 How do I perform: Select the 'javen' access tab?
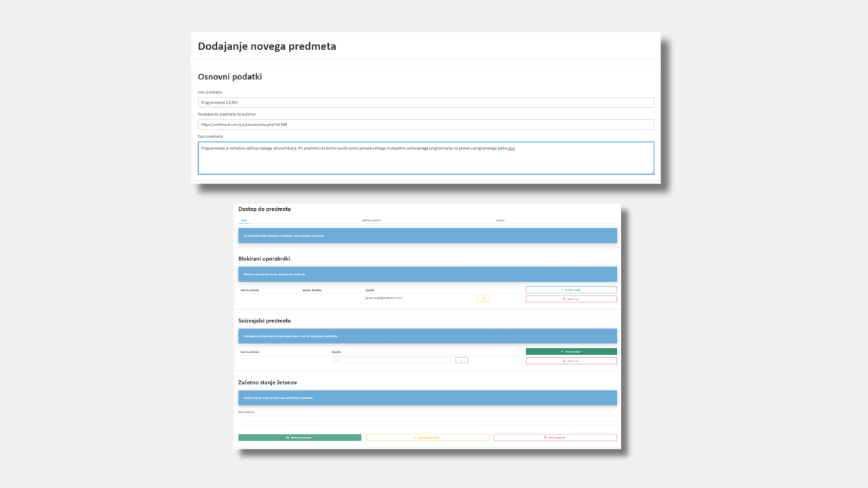244,220
